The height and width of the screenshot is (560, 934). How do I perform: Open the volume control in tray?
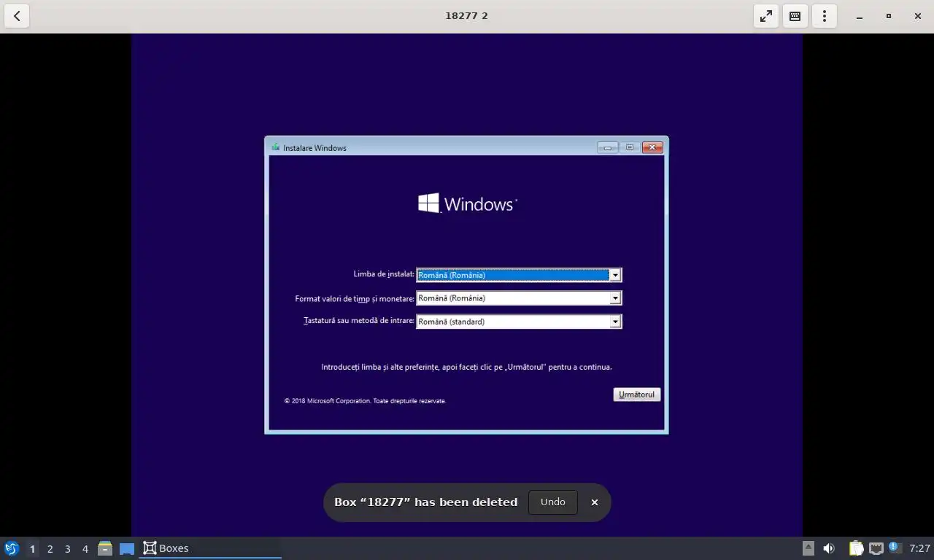point(829,548)
